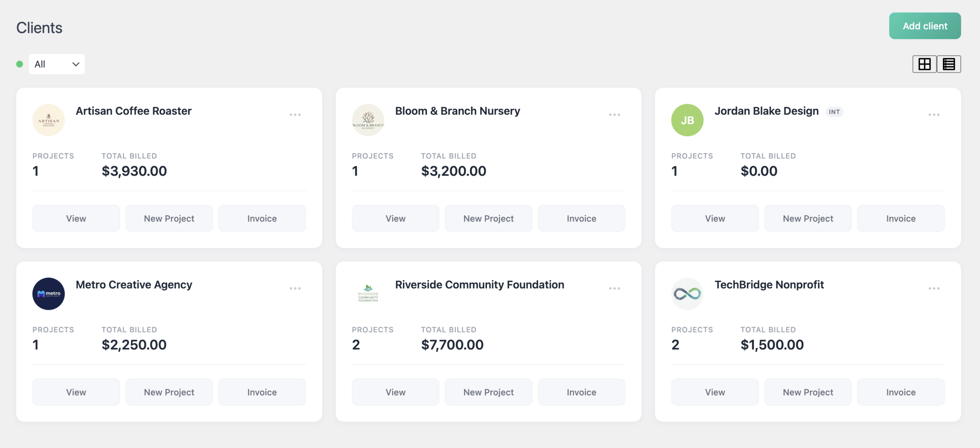
Task: Click the TechBridge infinity logo
Action: pyautogui.click(x=687, y=294)
